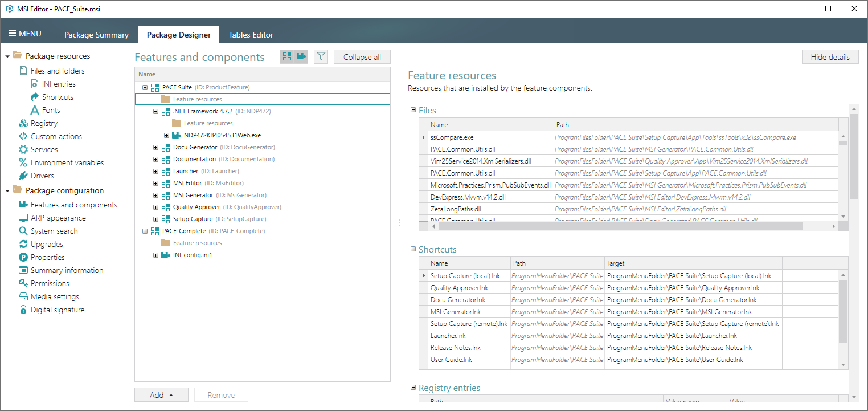The width and height of the screenshot is (868, 411).
Task: Click the Path column header in Files
Action: [x=696, y=124]
